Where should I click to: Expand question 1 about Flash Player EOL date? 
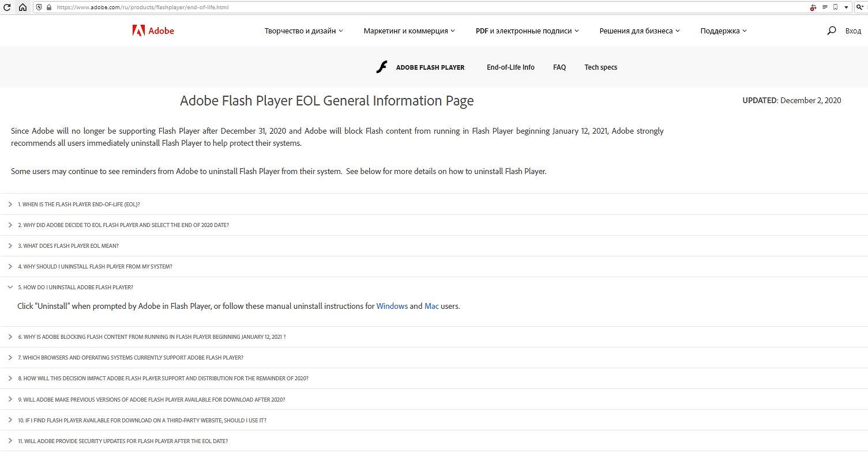pos(434,204)
